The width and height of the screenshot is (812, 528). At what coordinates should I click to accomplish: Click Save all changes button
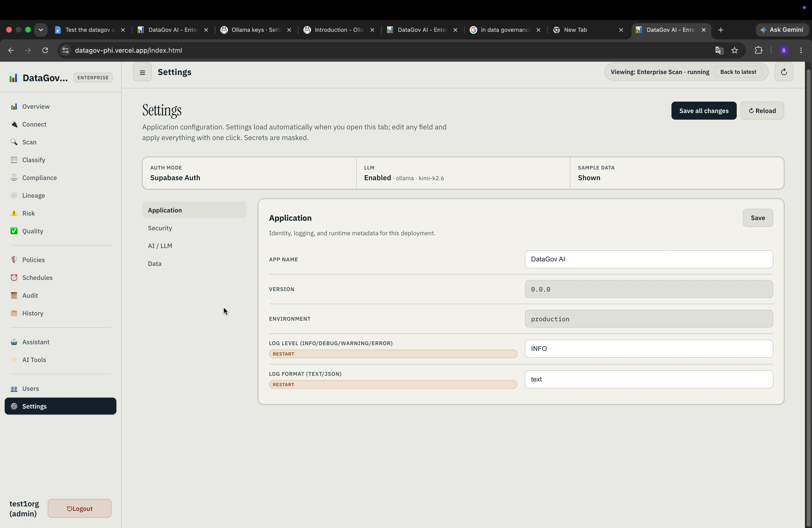[703, 110]
